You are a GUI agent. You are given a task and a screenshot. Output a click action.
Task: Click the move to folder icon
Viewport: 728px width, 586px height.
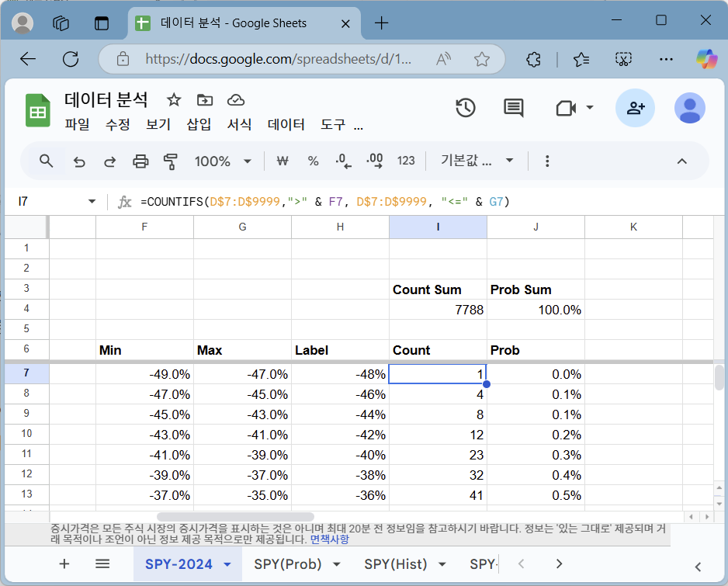(205, 100)
